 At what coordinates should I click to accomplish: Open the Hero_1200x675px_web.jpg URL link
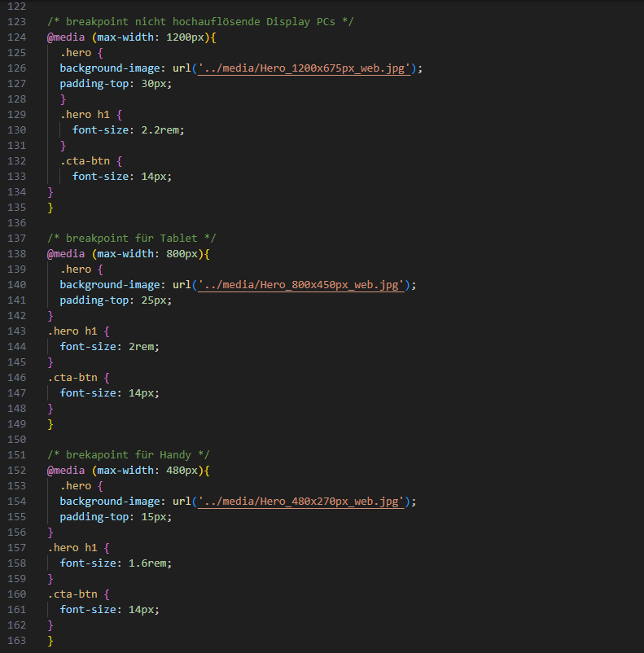coord(306,68)
